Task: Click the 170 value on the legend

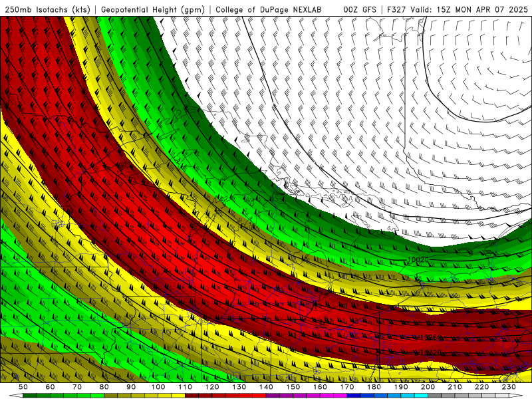Action: pyautogui.click(x=347, y=387)
